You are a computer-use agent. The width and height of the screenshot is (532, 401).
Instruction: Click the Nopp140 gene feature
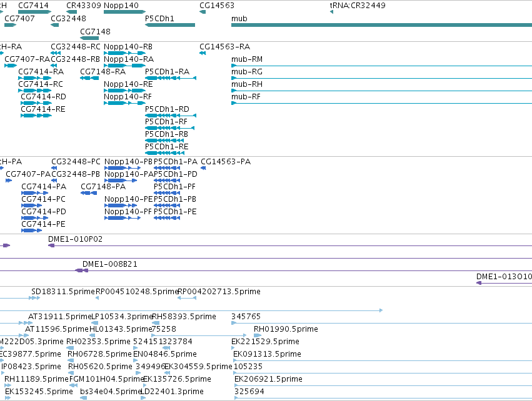[124, 12]
